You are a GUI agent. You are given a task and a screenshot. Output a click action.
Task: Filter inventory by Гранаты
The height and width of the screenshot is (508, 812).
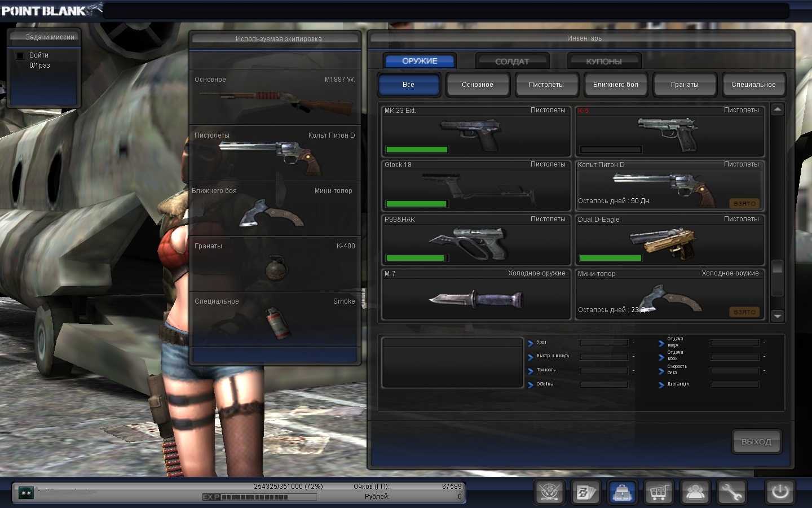(x=684, y=85)
